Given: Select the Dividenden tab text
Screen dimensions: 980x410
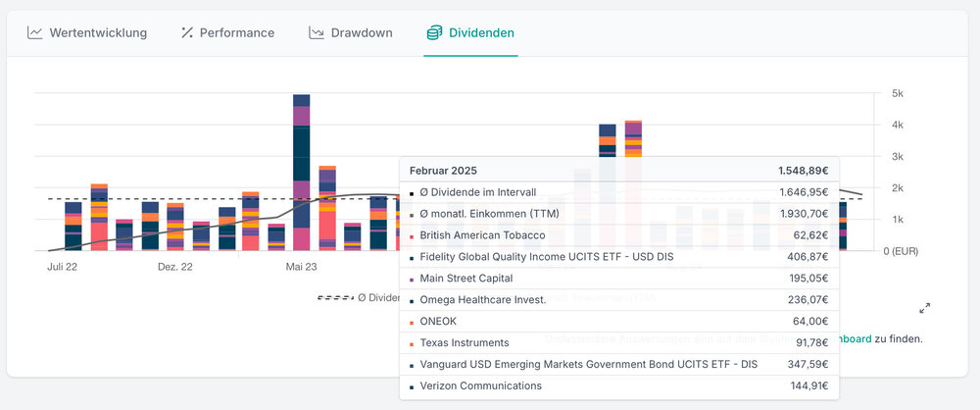Looking at the screenshot, I should 481,33.
